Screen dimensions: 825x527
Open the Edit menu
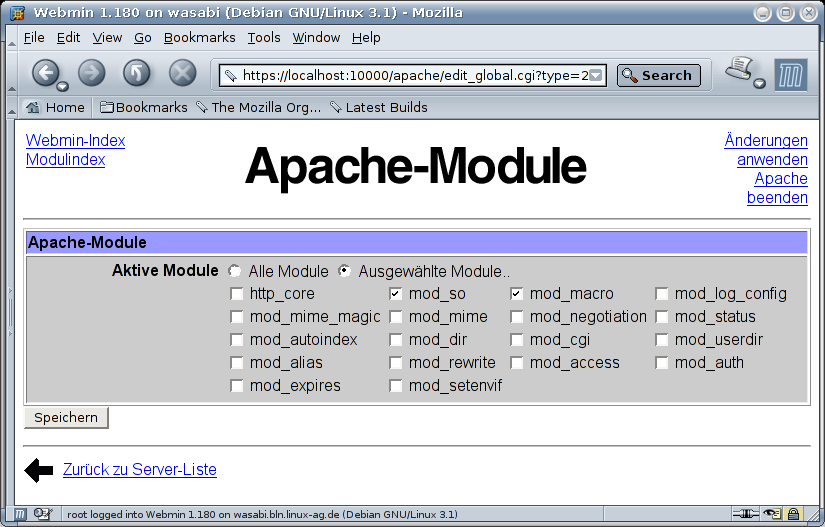68,38
